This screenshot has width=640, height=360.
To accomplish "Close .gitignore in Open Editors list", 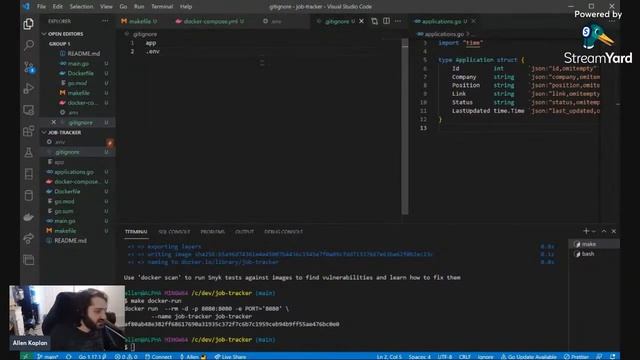I will pos(53,122).
